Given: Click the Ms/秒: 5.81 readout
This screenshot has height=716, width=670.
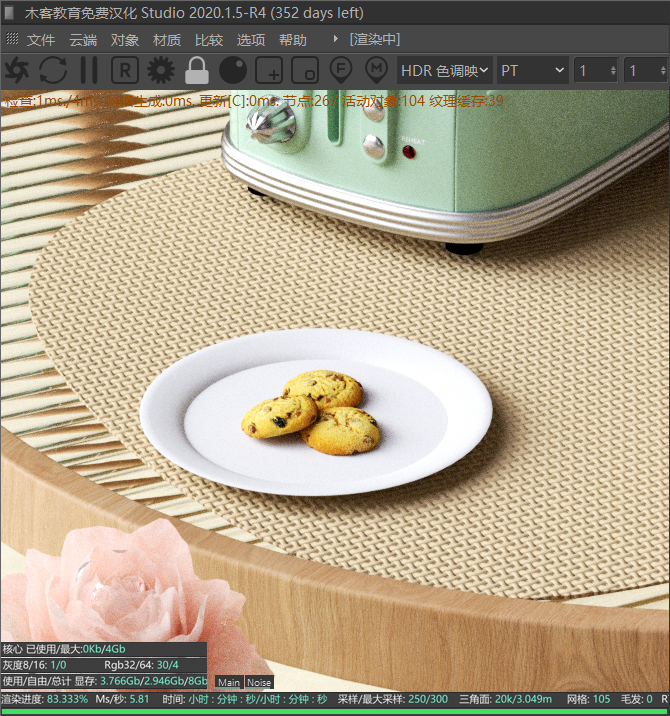Looking at the screenshot, I should (x=122, y=699).
